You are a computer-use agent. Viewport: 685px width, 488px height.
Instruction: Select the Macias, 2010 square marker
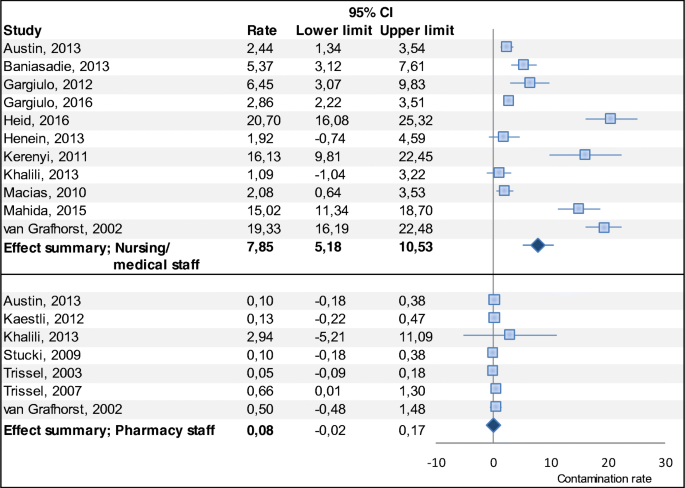[505, 190]
